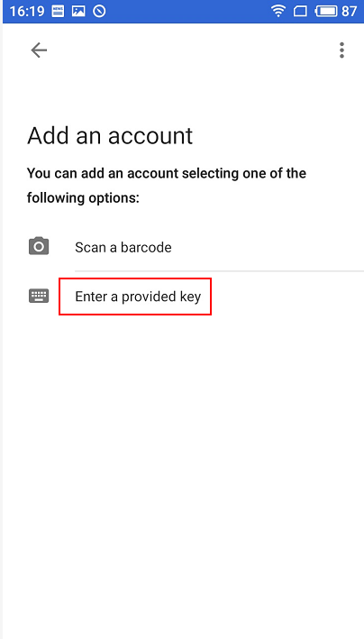Tap the battery percentage 87

pos(350,11)
